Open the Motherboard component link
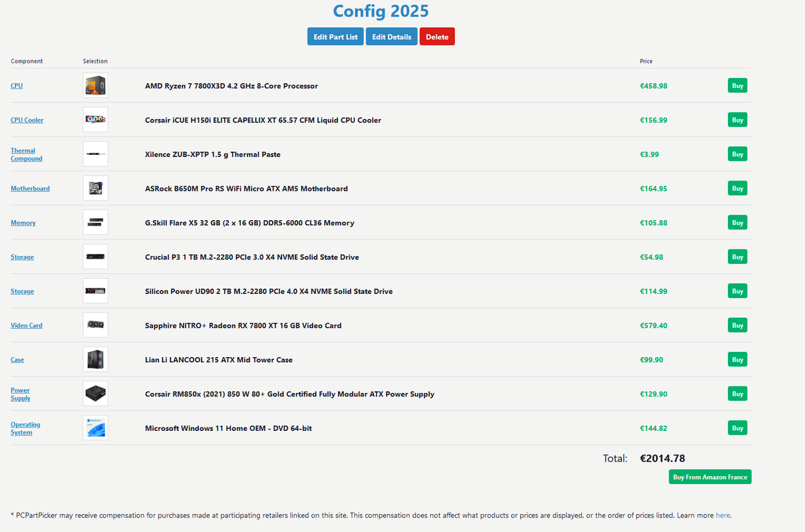 (x=30, y=188)
